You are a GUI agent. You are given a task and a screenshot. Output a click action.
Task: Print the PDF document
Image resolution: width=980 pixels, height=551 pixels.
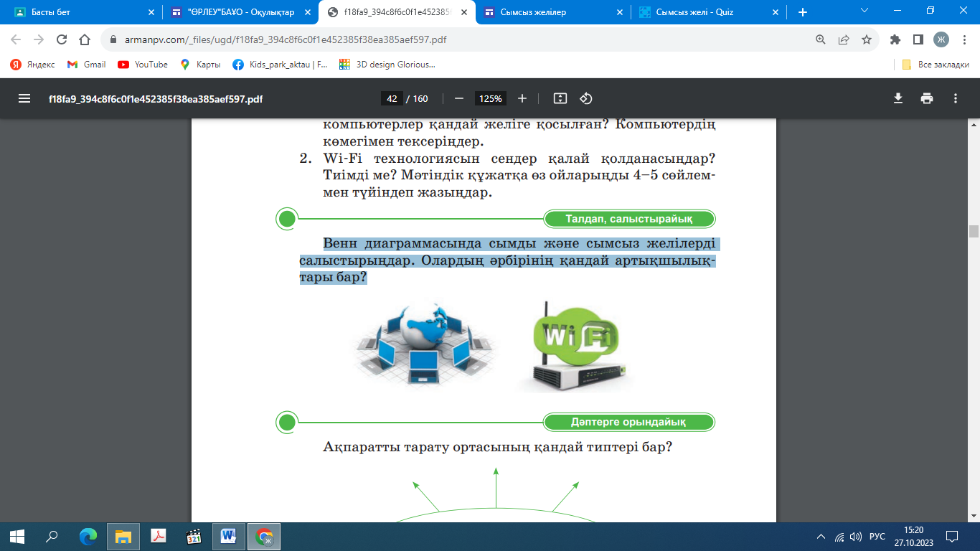coord(927,98)
